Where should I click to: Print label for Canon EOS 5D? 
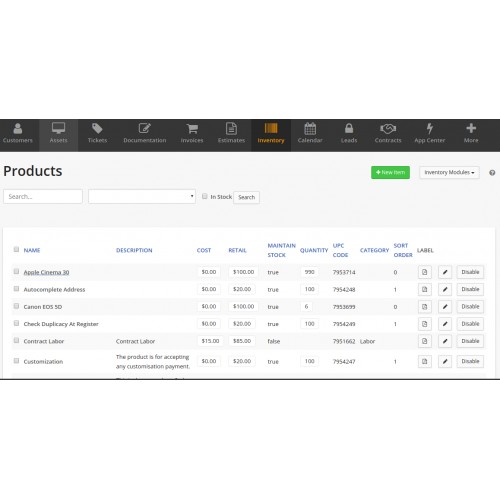point(425,307)
